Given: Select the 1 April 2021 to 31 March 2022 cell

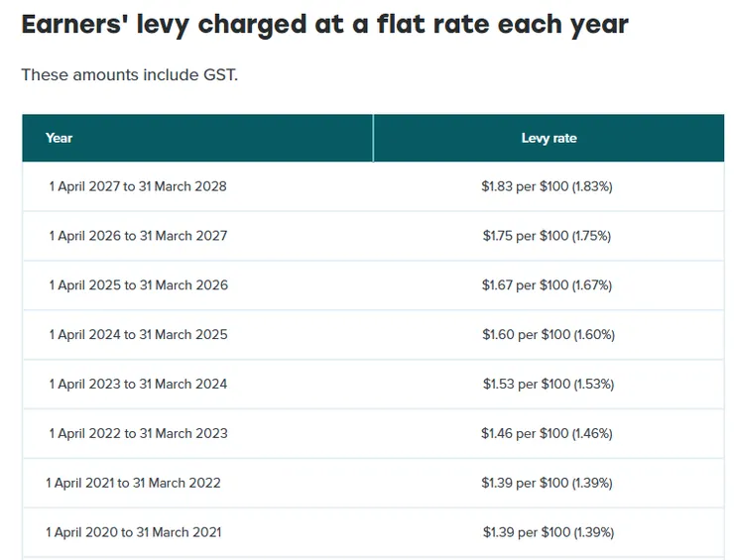Looking at the screenshot, I should pos(133,483).
